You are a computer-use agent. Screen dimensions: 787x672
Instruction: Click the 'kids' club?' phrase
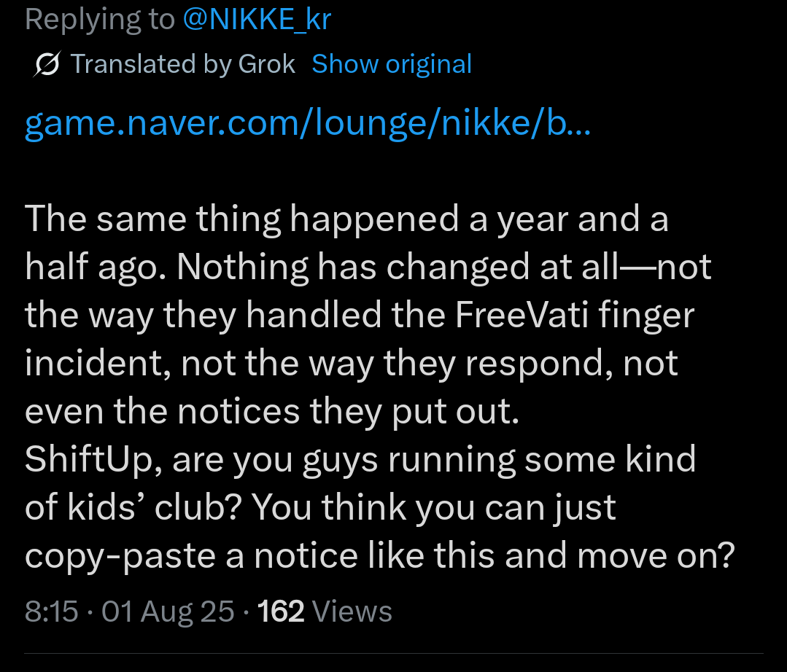point(155,507)
